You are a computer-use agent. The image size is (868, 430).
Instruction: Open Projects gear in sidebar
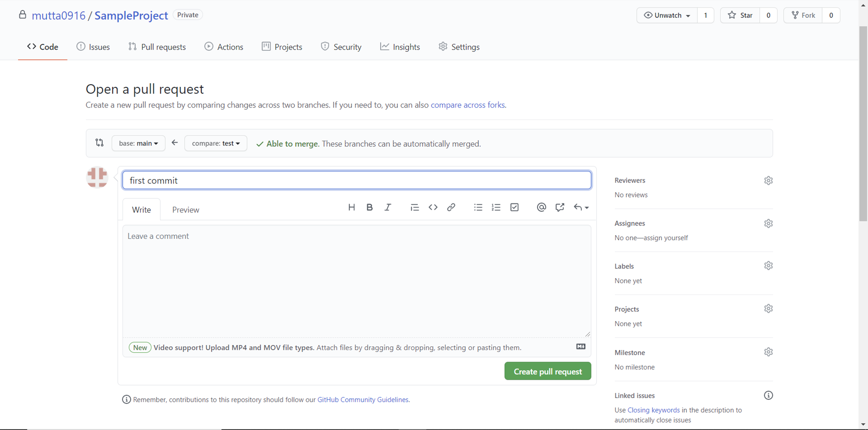[769, 308]
